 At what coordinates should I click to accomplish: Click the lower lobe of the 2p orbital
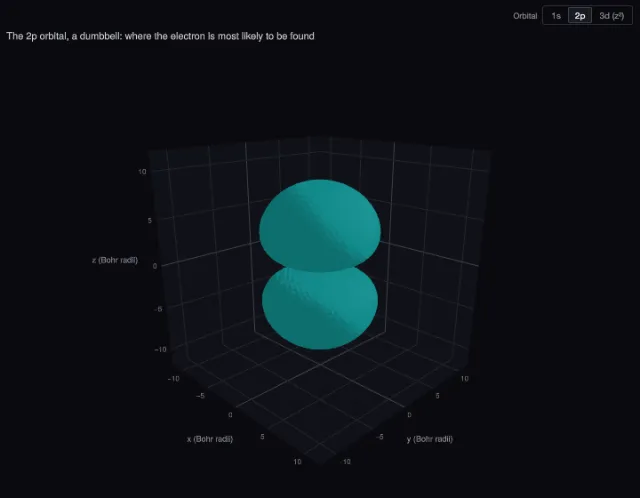tap(320, 308)
